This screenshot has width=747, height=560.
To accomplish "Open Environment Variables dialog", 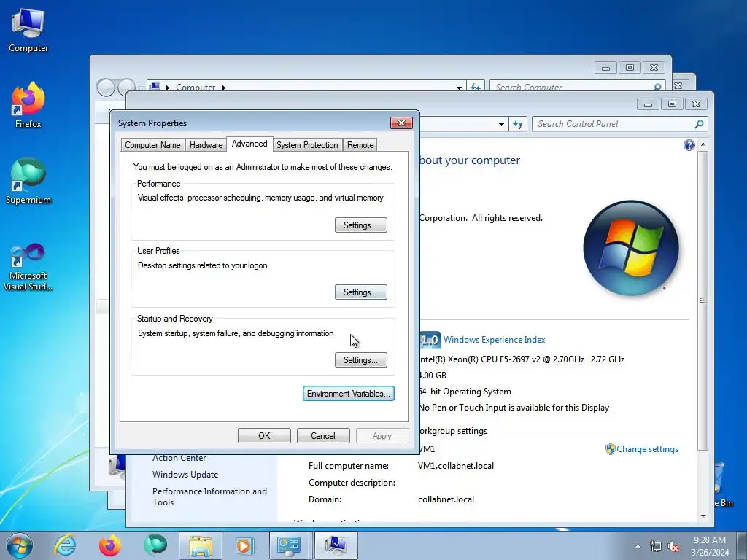I will [348, 393].
